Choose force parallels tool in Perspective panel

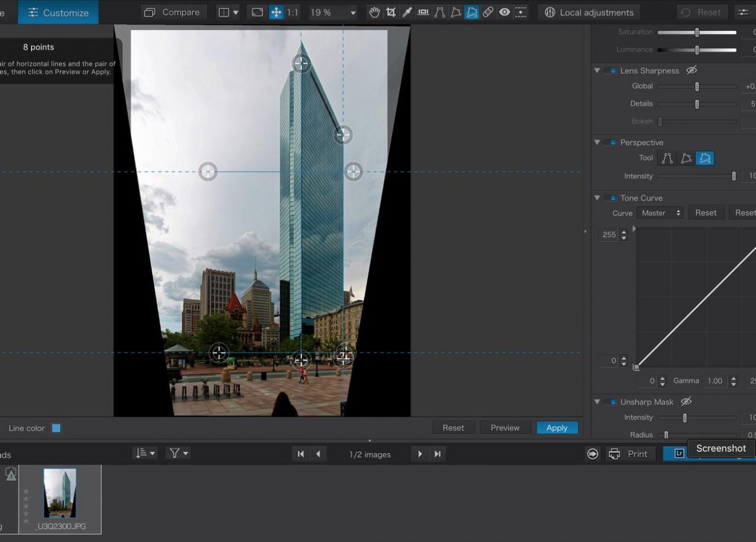coord(667,158)
